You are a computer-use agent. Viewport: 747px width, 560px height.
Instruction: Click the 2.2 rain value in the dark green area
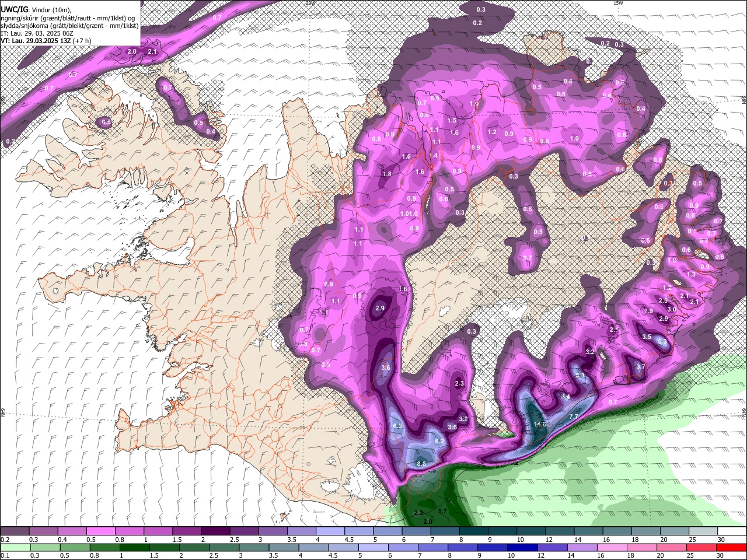tap(418, 513)
